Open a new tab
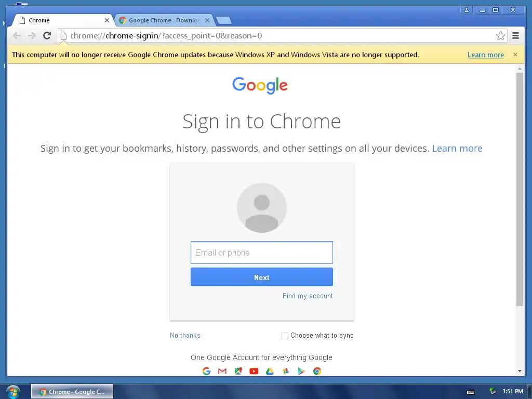Image resolution: width=532 pixels, height=399 pixels. 224,20
